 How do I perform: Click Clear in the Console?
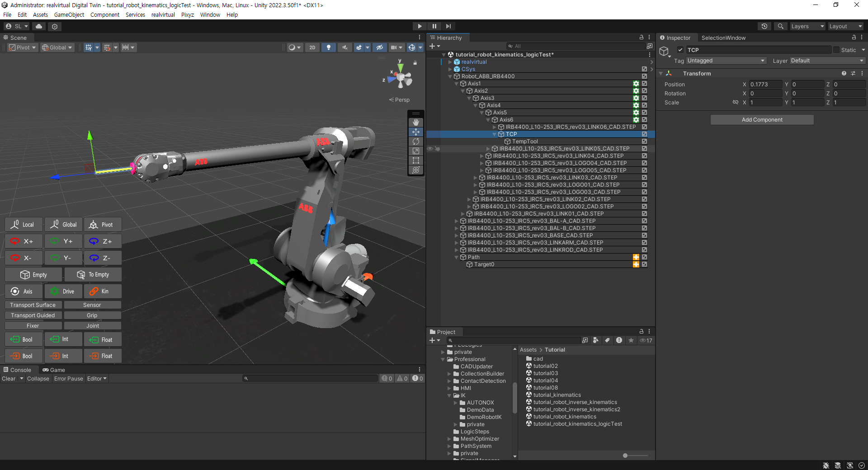(x=9, y=379)
